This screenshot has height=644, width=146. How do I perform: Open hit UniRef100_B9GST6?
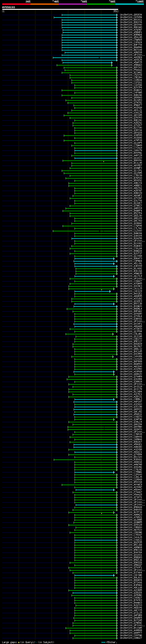pyautogui.click(x=131, y=22)
